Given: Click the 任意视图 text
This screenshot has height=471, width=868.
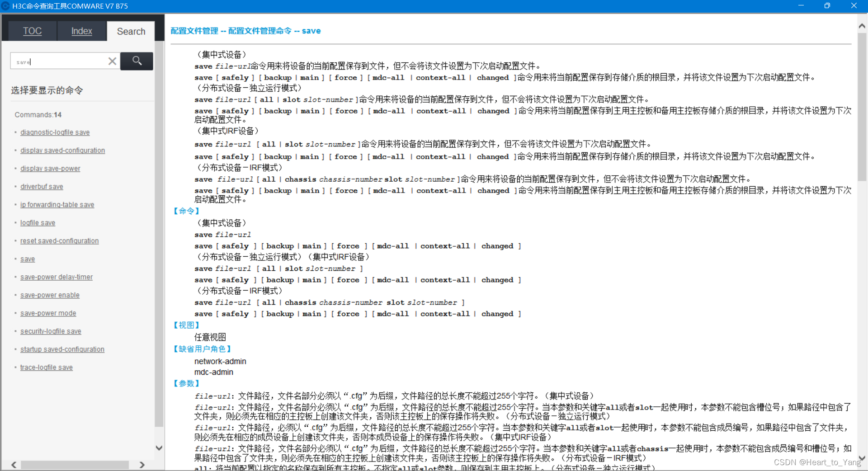Looking at the screenshot, I should pyautogui.click(x=210, y=337).
